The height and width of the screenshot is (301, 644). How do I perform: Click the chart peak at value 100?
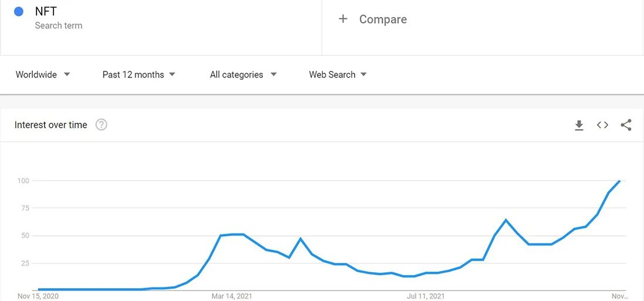[x=619, y=181]
